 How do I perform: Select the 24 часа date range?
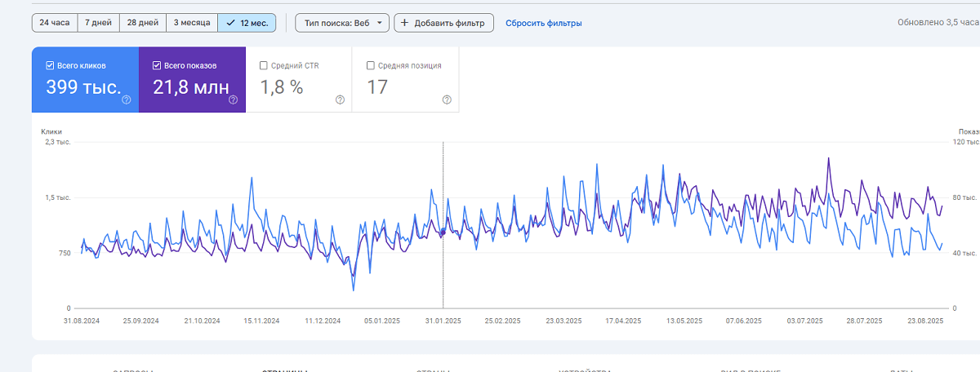(x=55, y=23)
